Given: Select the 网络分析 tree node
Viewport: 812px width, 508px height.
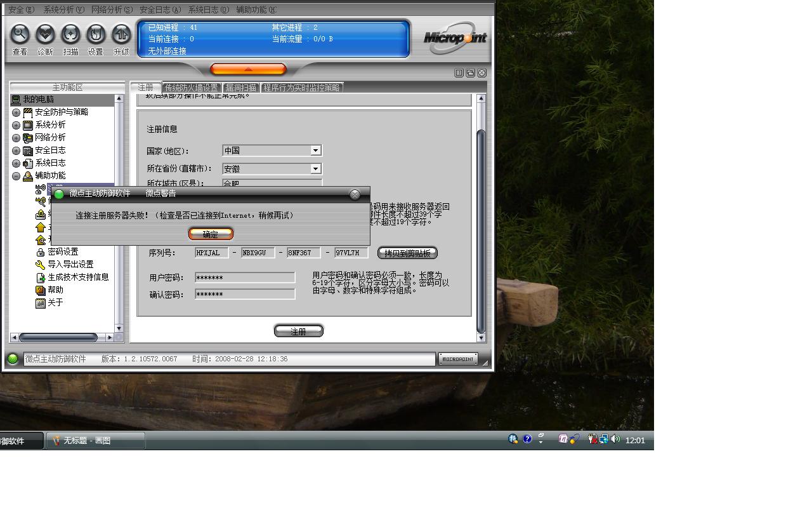Looking at the screenshot, I should point(50,137).
